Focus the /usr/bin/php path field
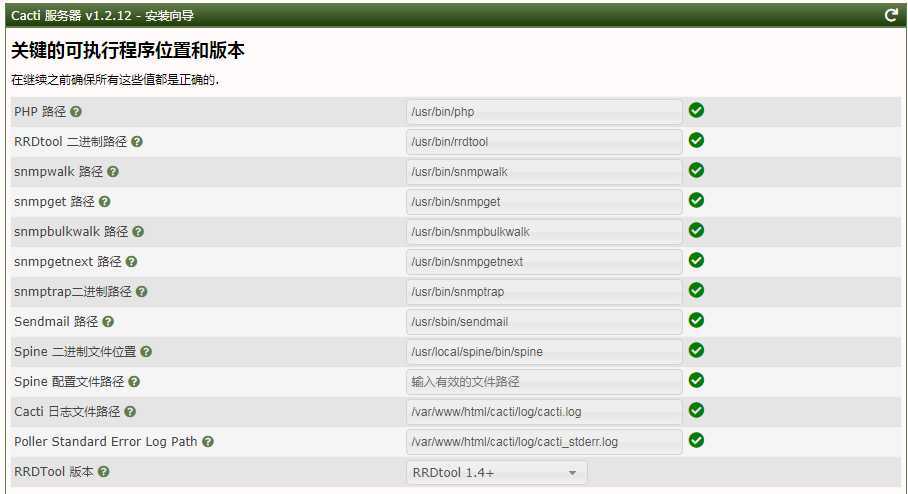 point(544,112)
